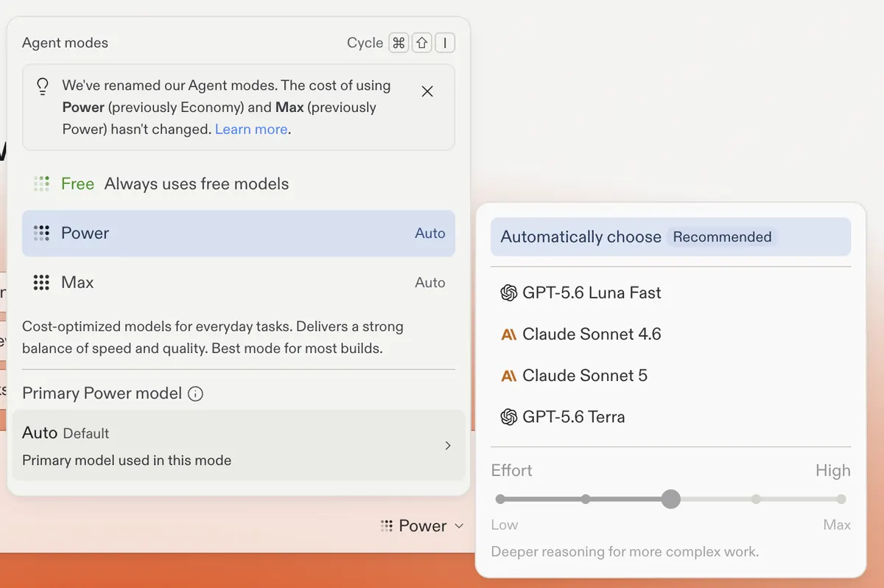Set Effort slider to the Max stop

point(841,499)
